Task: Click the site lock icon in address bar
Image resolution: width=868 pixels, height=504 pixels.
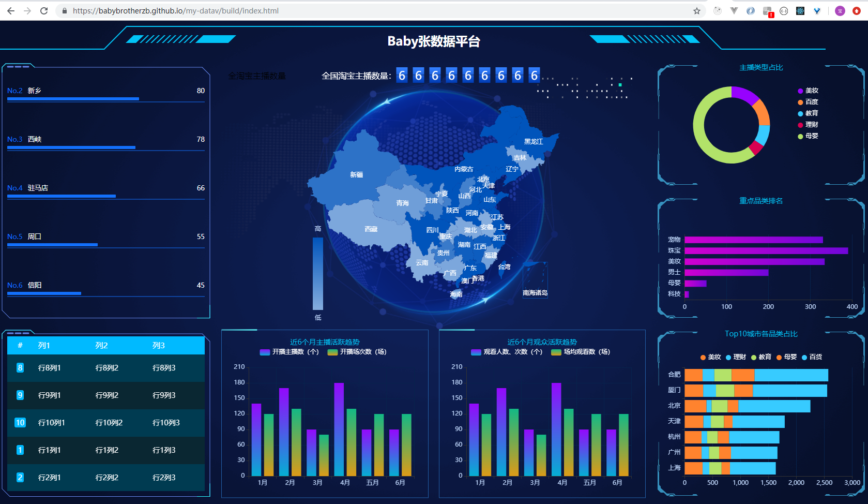Action: click(x=65, y=11)
